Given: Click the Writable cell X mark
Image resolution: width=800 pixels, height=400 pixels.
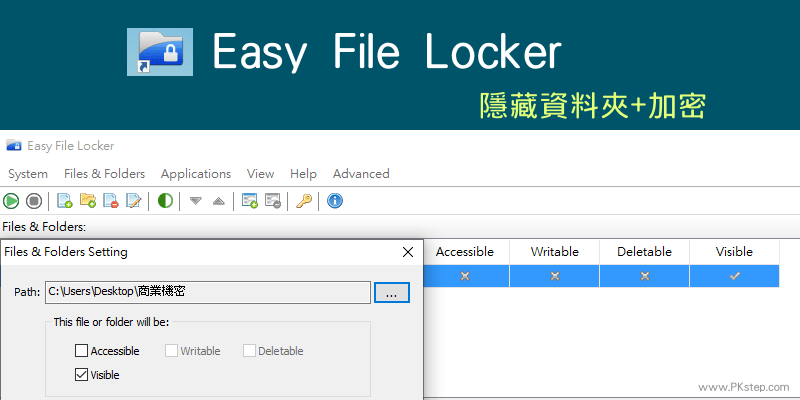Looking at the screenshot, I should tap(555, 276).
